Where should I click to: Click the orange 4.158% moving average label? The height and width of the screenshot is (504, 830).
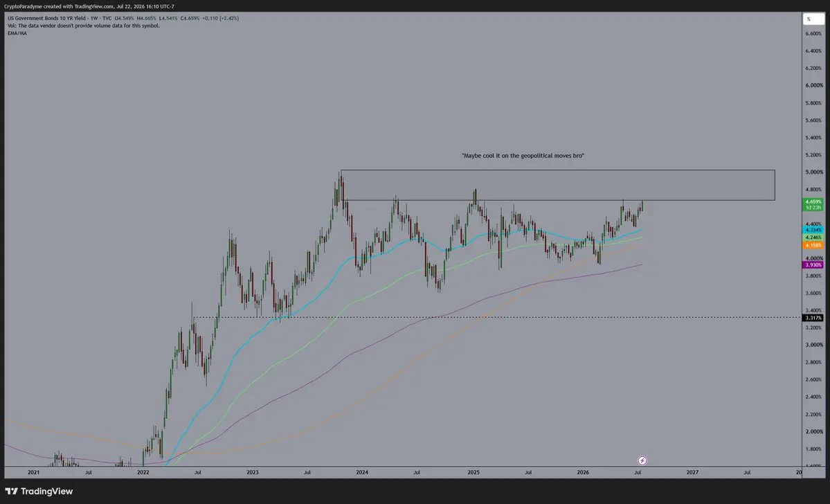pyautogui.click(x=813, y=245)
